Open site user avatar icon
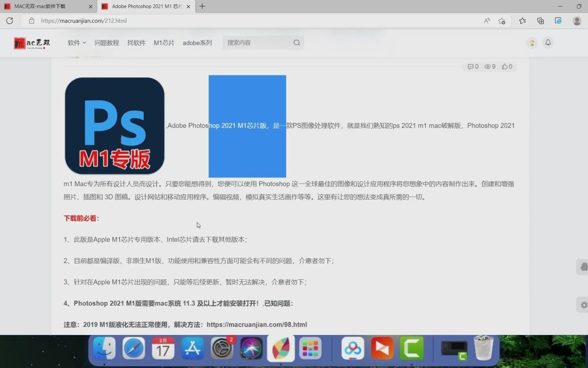The height and width of the screenshot is (368, 588). 532,43
